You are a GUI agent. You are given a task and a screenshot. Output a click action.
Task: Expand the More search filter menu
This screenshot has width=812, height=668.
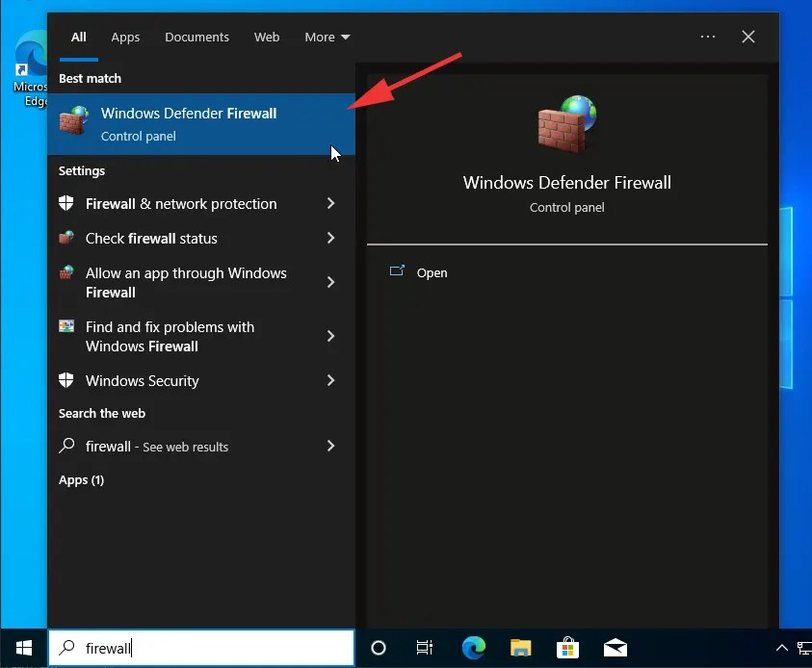(x=327, y=37)
